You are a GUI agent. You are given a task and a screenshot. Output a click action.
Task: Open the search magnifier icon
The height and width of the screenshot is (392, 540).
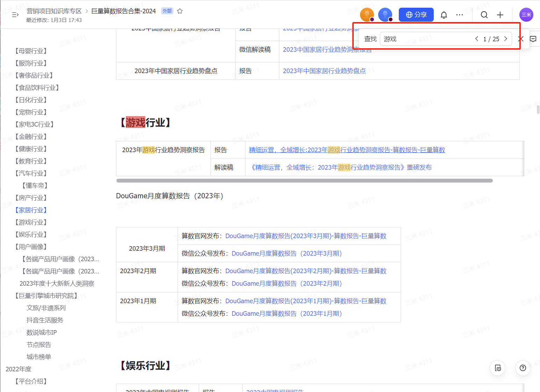(x=484, y=15)
